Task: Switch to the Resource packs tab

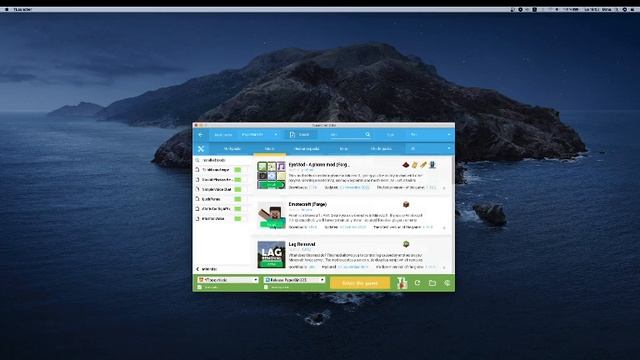Action: [307, 149]
